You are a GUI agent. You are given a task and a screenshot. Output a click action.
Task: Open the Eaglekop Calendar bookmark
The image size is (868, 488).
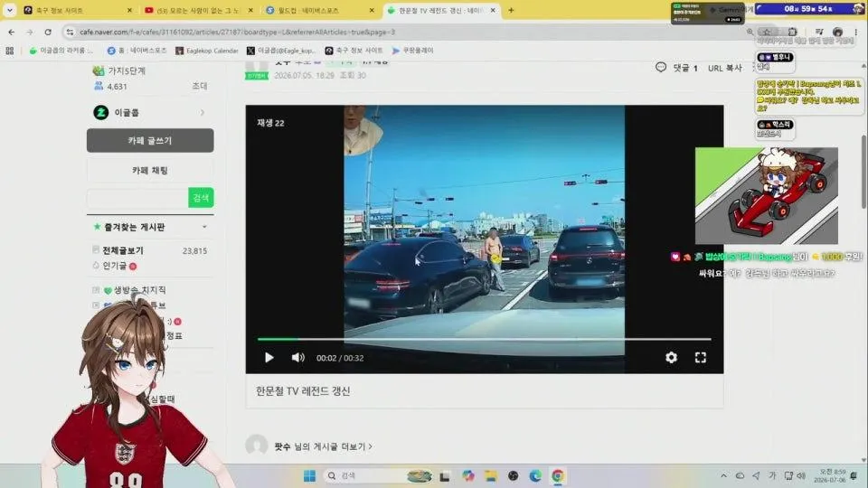click(x=206, y=51)
